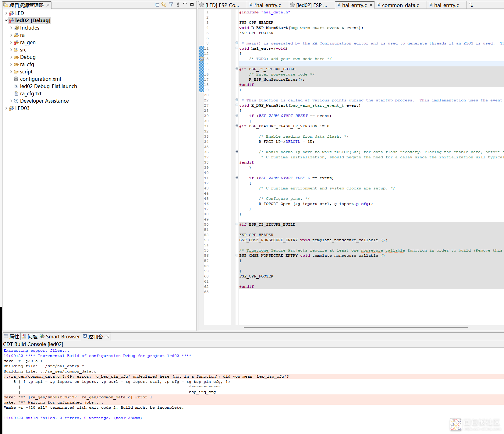Click the FSP_CPP_FOOTER text at line 60

click(x=256, y=276)
